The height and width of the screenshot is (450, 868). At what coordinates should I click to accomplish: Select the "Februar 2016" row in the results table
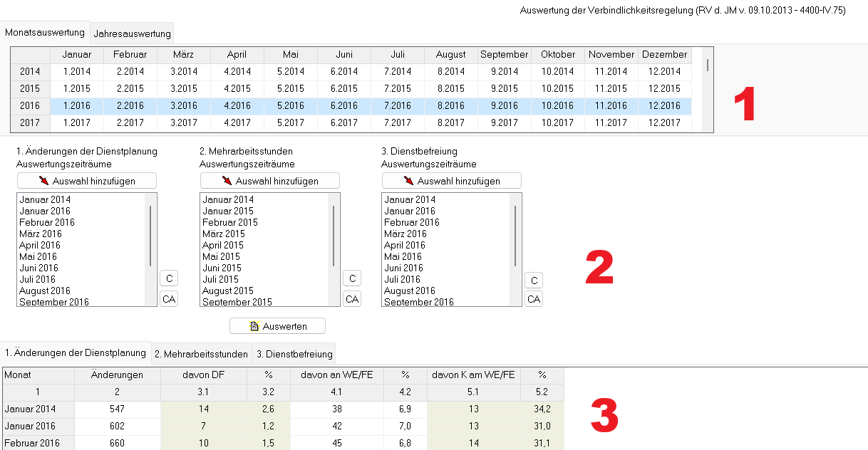pos(284,443)
